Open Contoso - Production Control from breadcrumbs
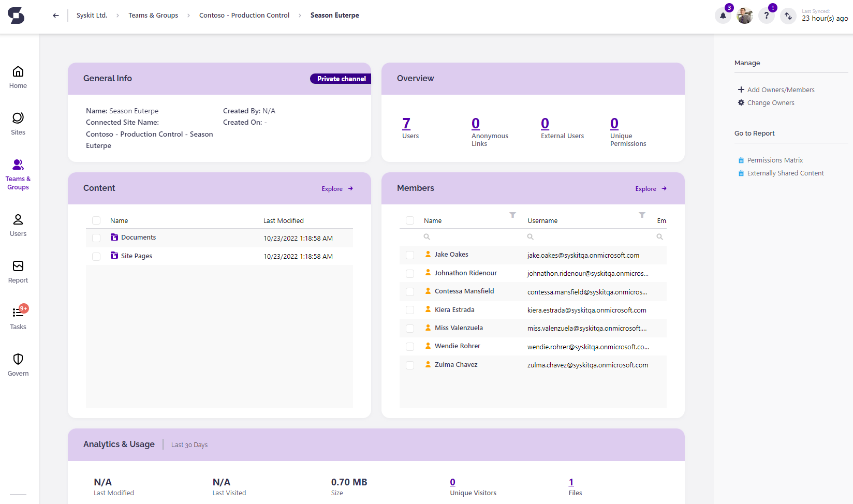The image size is (853, 504). tap(244, 15)
